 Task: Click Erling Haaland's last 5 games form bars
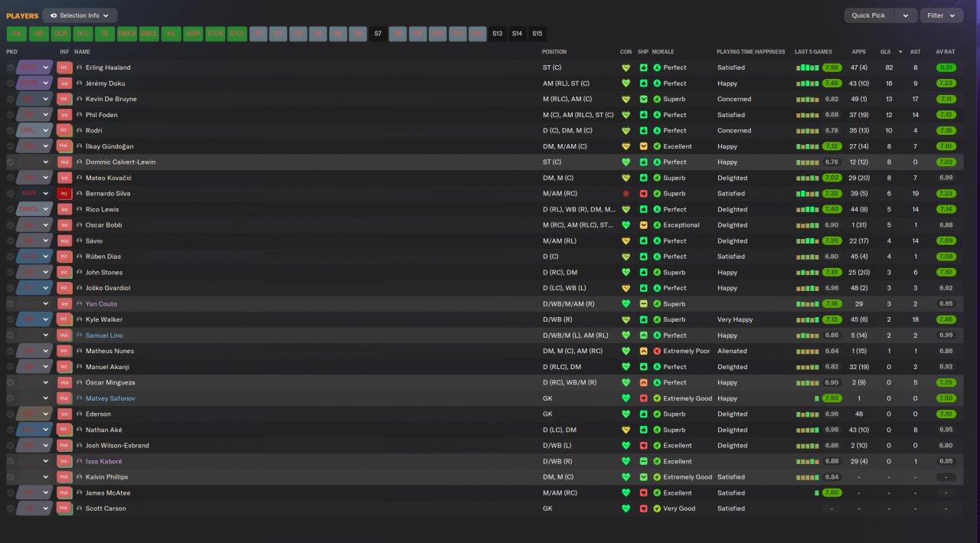coord(807,67)
